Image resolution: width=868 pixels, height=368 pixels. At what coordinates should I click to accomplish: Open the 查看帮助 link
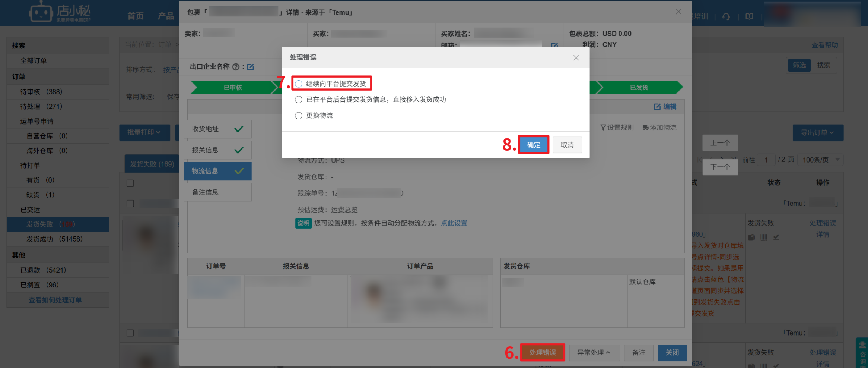point(825,45)
